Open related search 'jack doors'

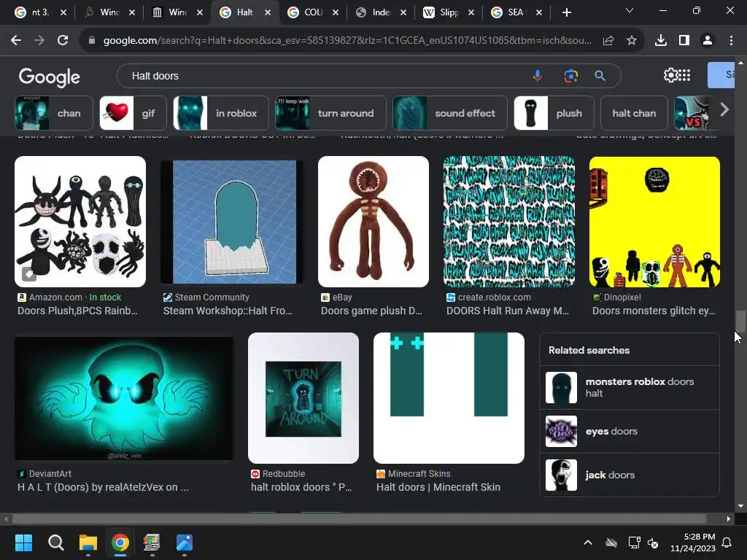(630, 475)
